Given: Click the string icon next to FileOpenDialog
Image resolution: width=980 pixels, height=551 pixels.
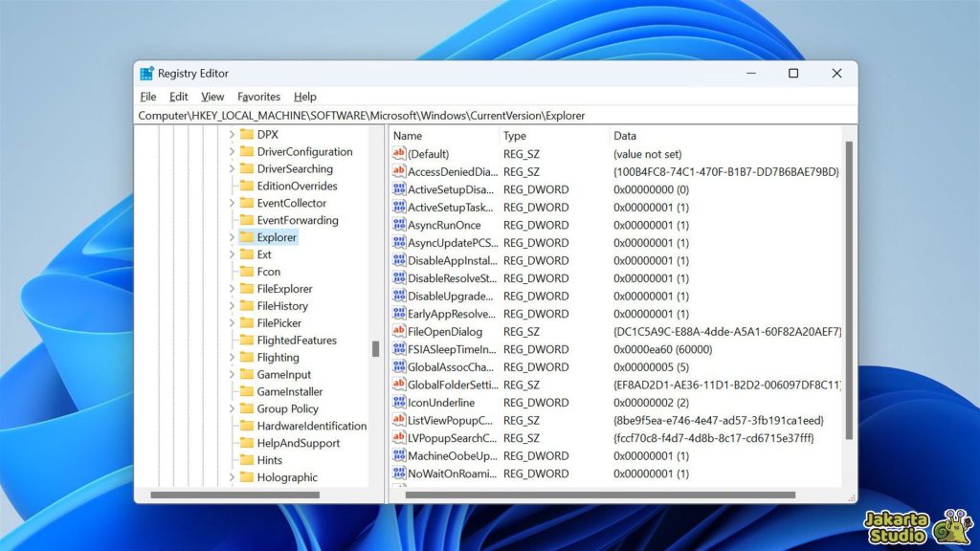Looking at the screenshot, I should tap(400, 331).
